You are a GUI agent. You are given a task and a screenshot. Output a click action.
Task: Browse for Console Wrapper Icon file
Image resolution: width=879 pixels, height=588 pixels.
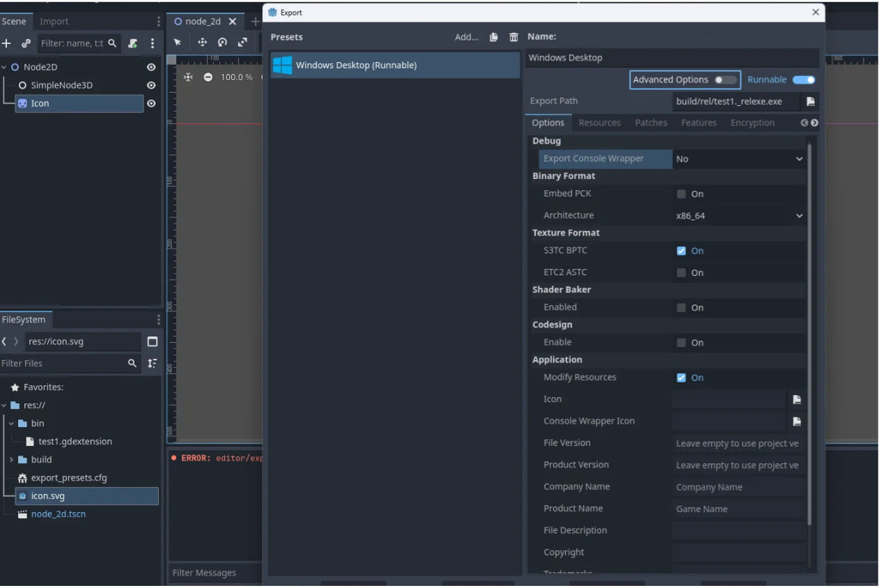pos(797,421)
